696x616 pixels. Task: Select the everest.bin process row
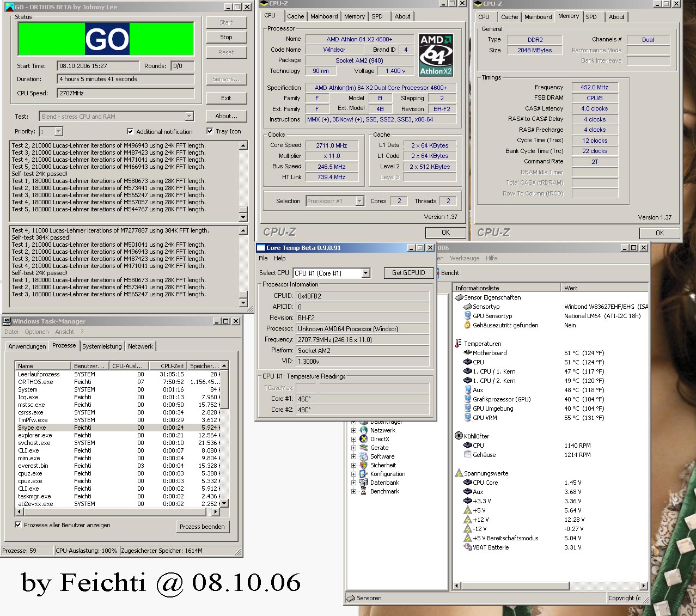pos(118,466)
